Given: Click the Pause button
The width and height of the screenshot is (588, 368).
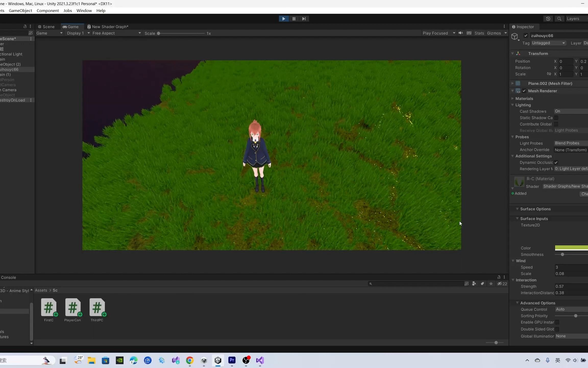Looking at the screenshot, I should point(294,19).
